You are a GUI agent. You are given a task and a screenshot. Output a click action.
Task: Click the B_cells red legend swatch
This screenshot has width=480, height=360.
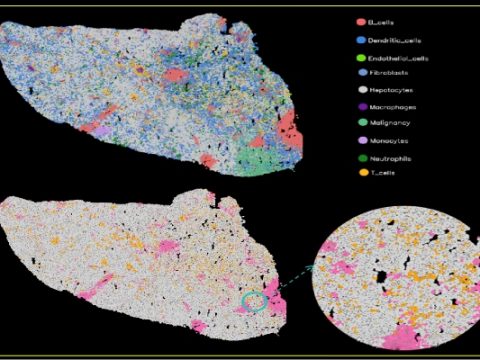[x=361, y=22]
